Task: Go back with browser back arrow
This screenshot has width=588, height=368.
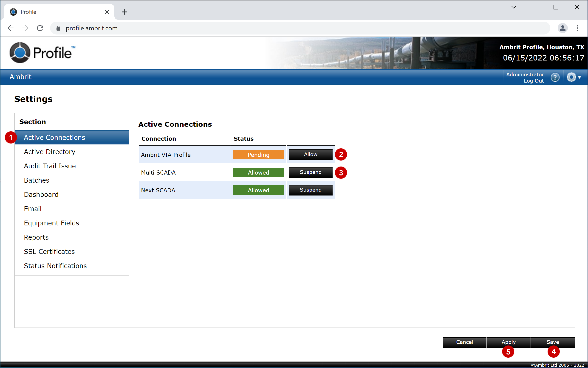Action: point(10,28)
